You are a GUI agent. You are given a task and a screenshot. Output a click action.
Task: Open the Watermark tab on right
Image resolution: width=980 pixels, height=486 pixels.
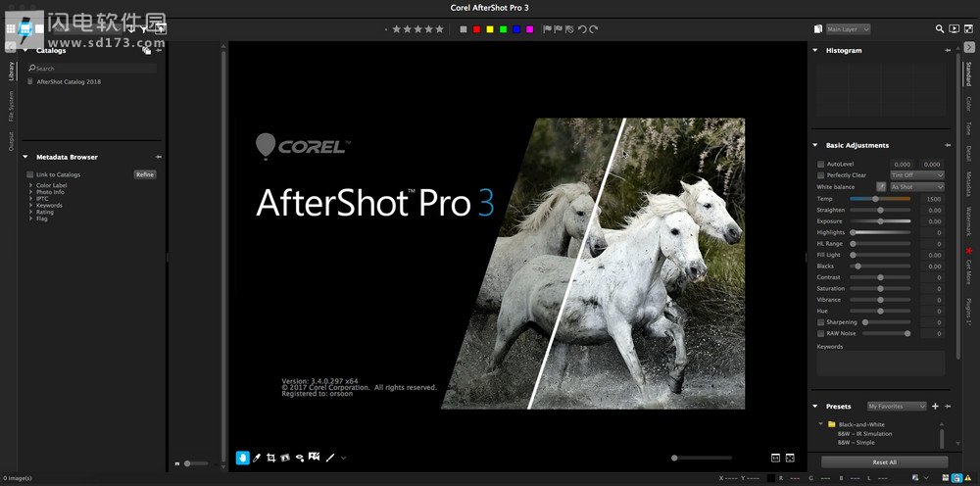968,221
